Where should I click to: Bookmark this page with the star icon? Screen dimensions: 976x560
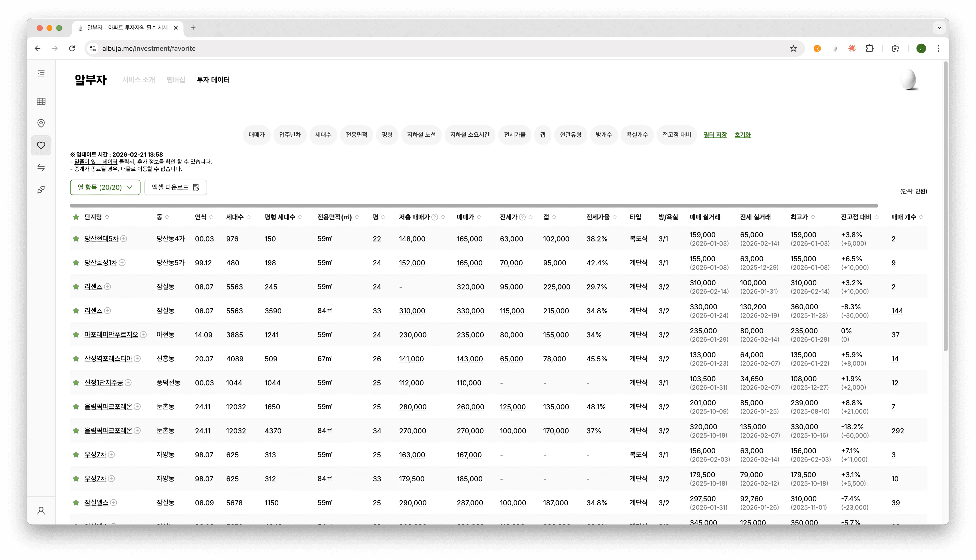[793, 49]
